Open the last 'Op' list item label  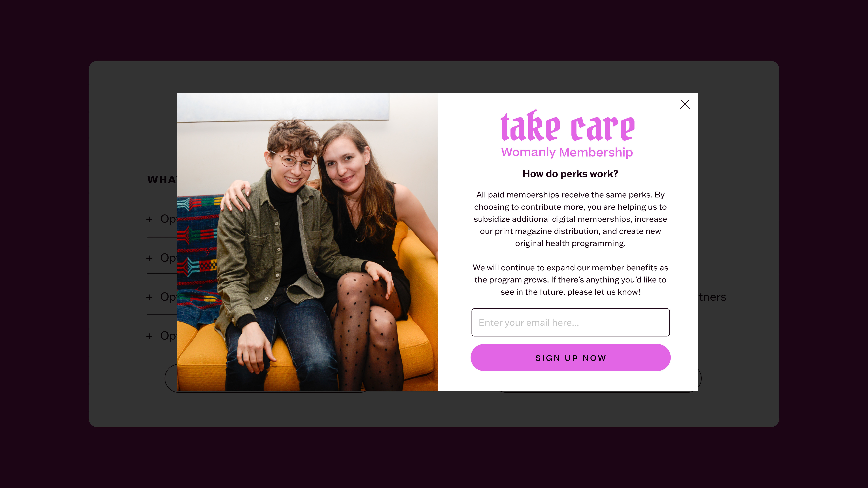click(169, 336)
